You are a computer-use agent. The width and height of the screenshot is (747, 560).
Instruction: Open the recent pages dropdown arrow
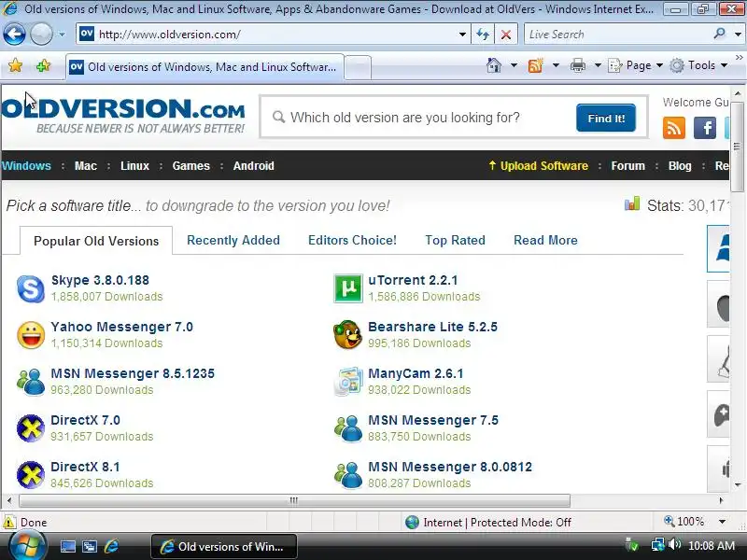(x=62, y=35)
